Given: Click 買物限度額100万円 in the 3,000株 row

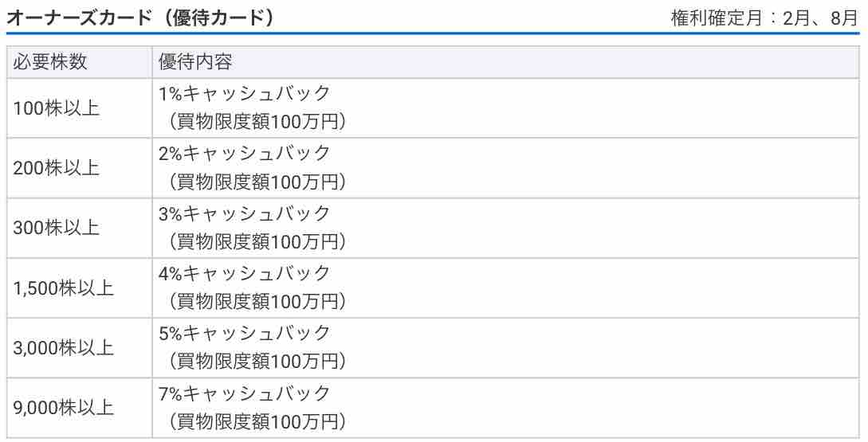Looking at the screenshot, I should [257, 362].
